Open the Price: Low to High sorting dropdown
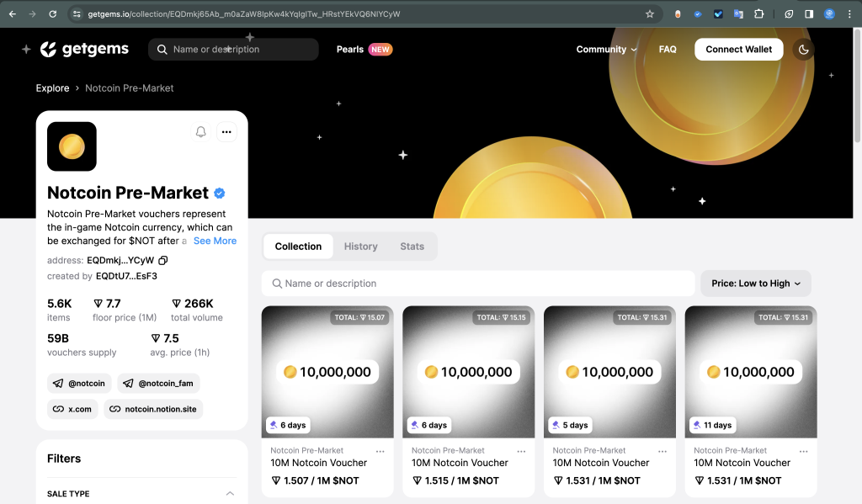Image resolution: width=862 pixels, height=504 pixels. coord(755,284)
